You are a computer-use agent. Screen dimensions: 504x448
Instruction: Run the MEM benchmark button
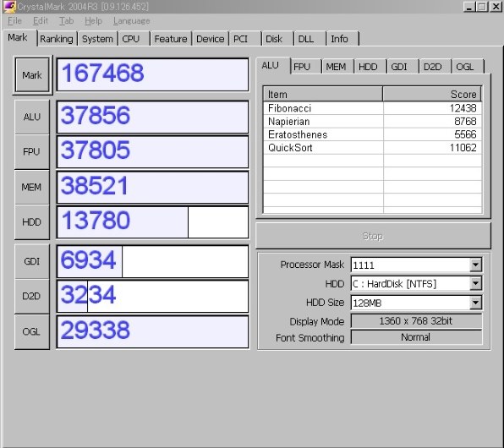[32, 187]
